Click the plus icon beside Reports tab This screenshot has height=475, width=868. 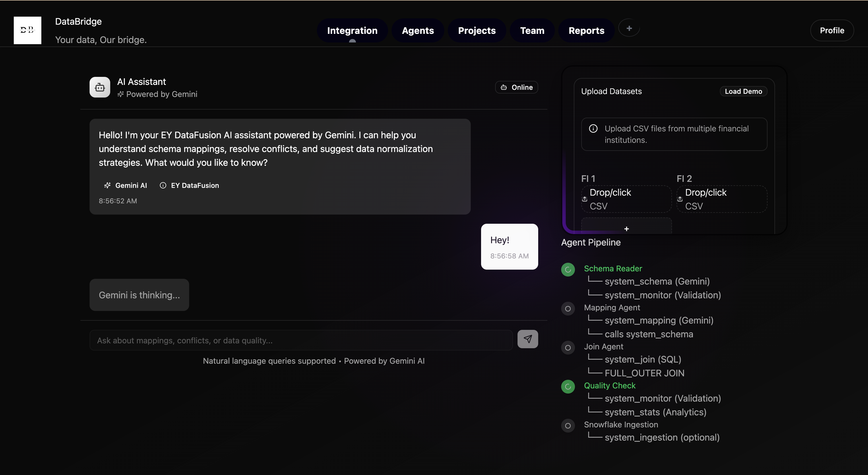629,29
